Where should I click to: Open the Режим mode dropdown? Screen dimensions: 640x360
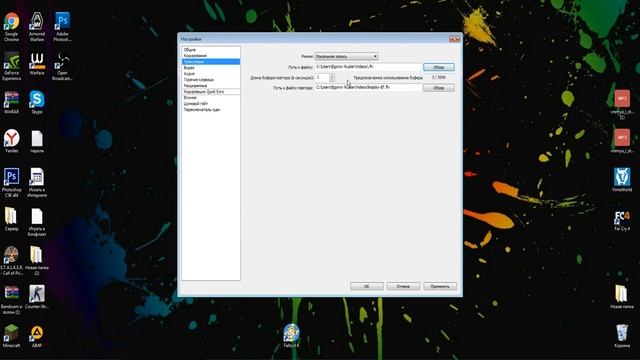(x=346, y=56)
